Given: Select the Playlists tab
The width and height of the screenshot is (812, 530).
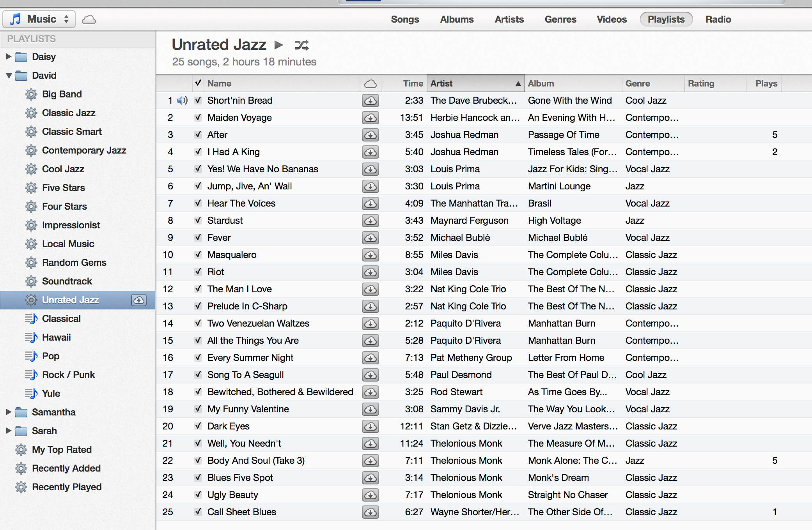Looking at the screenshot, I should pos(666,19).
